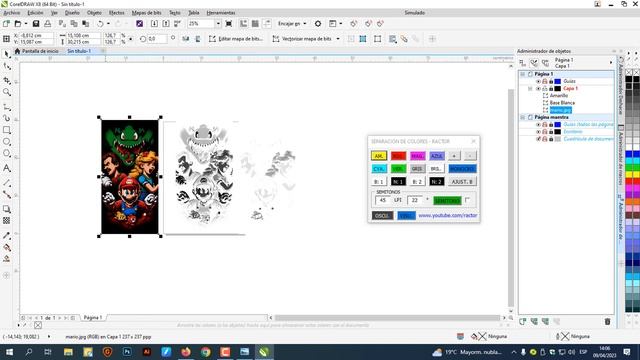Image resolution: width=640 pixels, height=360 pixels.
Task: Select the Color Eyedropper tool
Action: (7, 236)
